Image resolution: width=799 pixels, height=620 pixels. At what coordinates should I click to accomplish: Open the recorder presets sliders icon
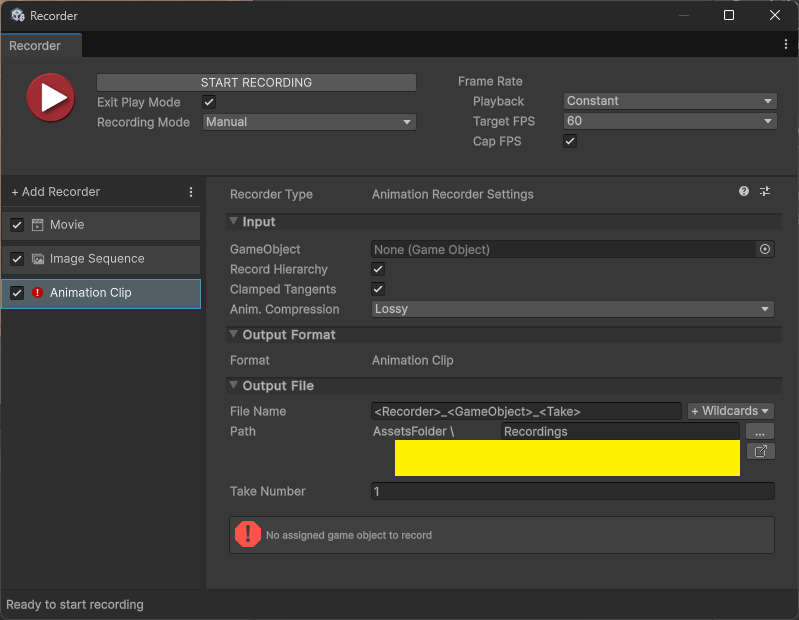[765, 192]
